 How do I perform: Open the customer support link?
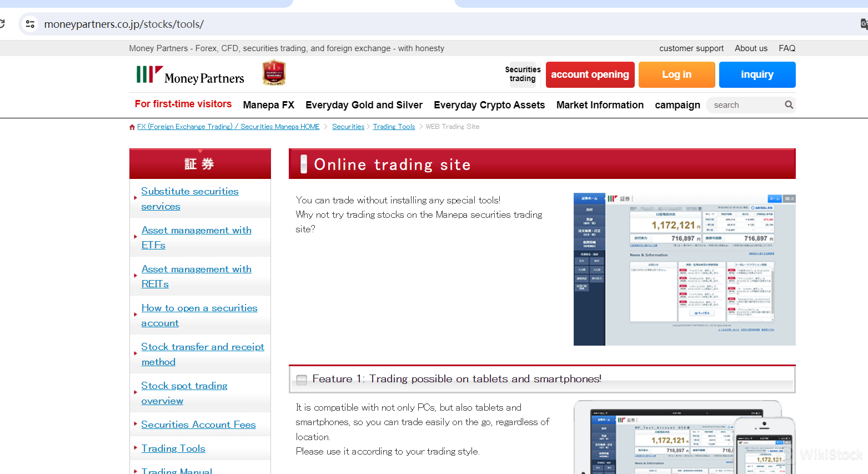click(691, 48)
